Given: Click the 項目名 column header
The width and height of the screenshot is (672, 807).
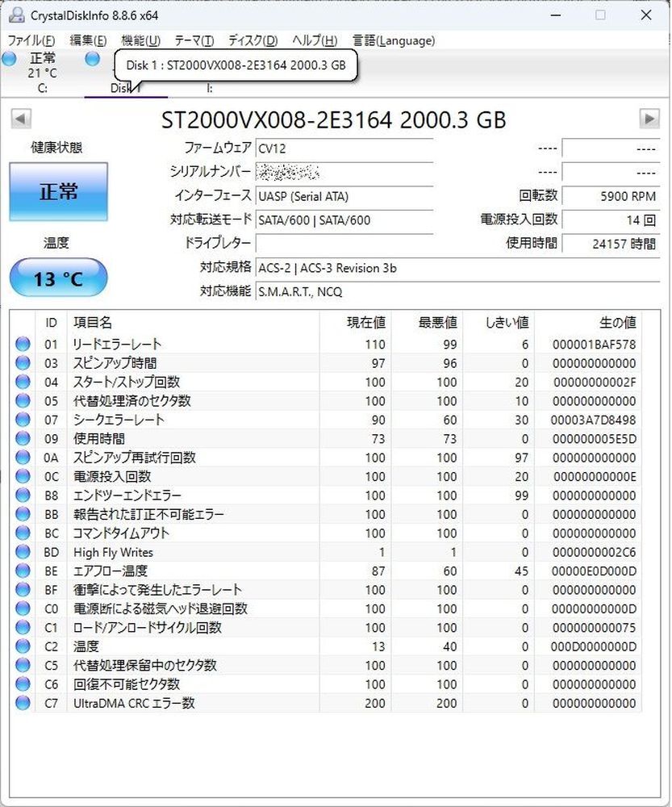Looking at the screenshot, I should (x=193, y=322).
